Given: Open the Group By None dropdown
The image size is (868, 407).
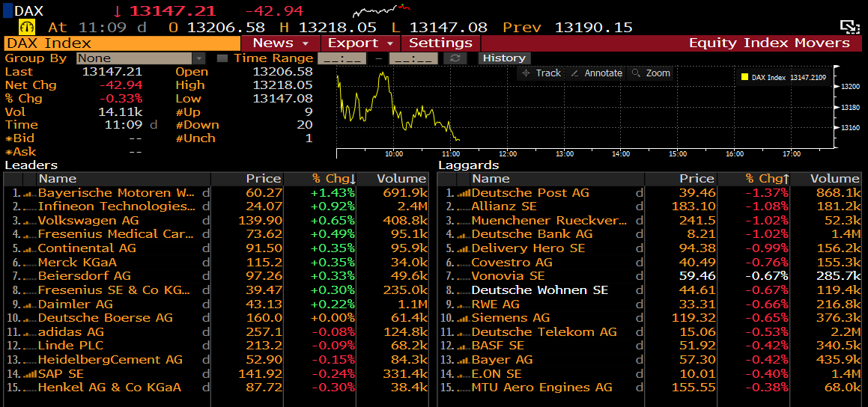Looking at the screenshot, I should click(141, 58).
